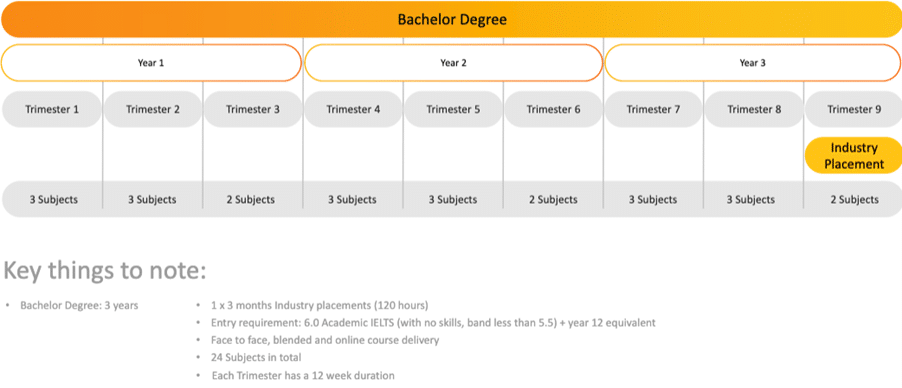
Task: Click '2 Subjects' under Trimester 3
Action: pos(251,200)
